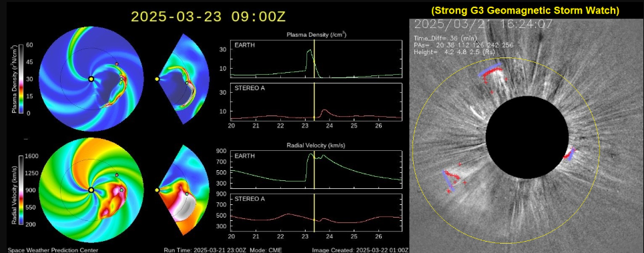Click the Sun dot beside lower wedge view

pos(157,190)
